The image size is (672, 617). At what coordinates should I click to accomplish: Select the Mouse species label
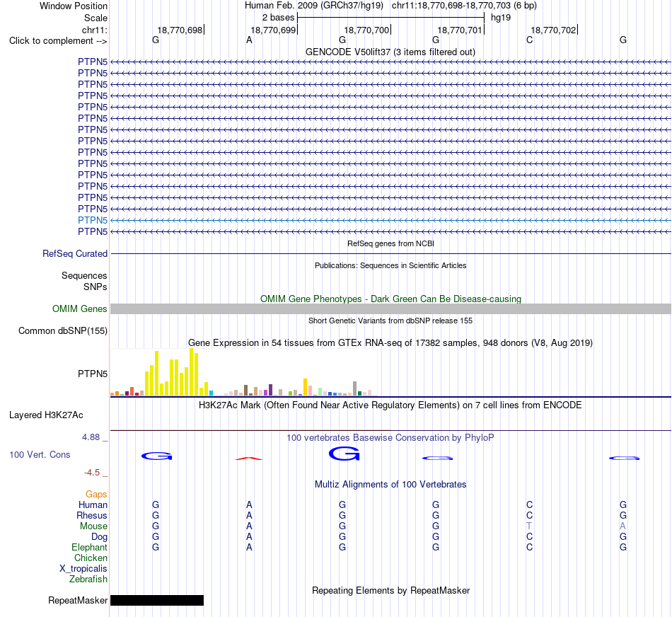93,526
